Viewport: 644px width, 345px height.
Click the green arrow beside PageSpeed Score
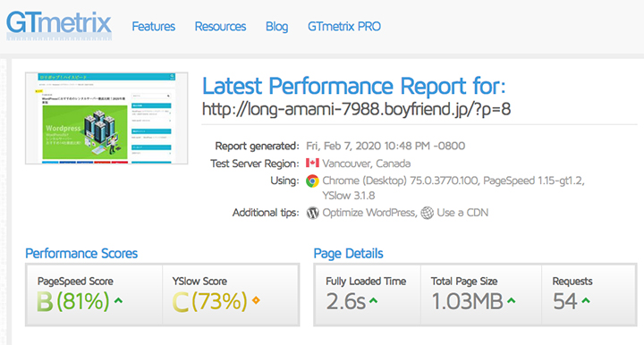click(x=118, y=300)
